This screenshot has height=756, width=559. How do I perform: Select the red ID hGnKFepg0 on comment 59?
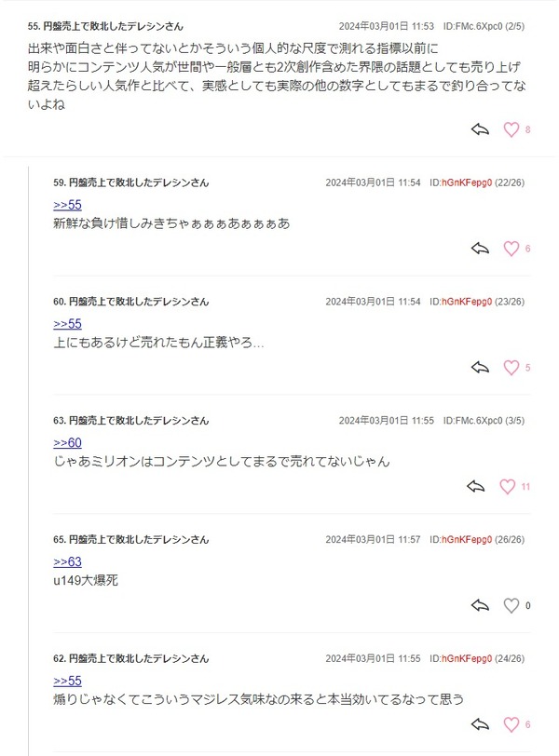click(467, 182)
